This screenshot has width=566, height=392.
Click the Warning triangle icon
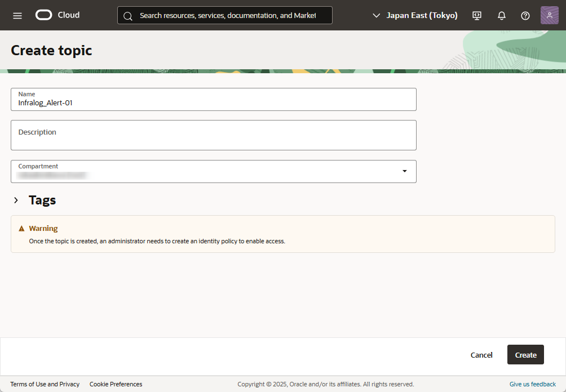pyautogui.click(x=22, y=229)
